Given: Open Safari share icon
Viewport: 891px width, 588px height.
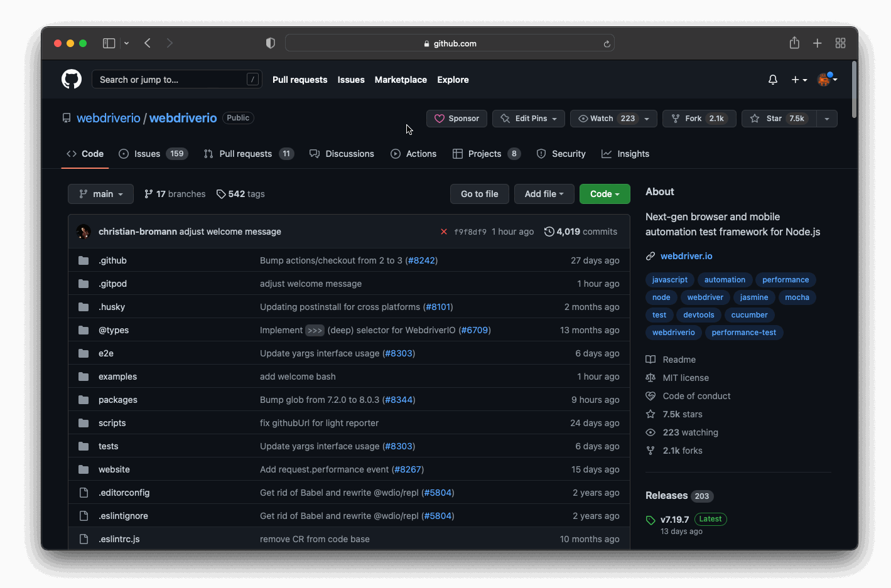Looking at the screenshot, I should (794, 43).
